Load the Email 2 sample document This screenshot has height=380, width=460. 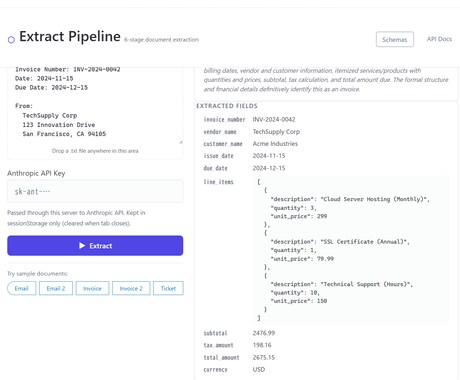pos(56,288)
